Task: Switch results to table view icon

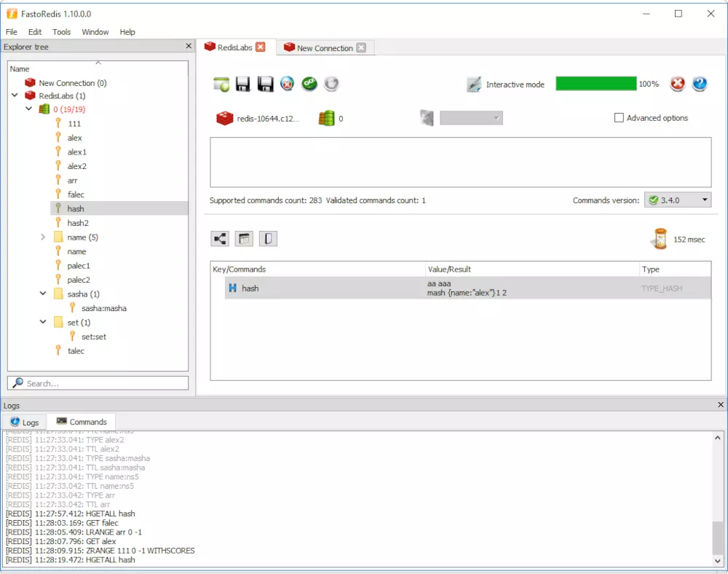Action: coord(244,239)
